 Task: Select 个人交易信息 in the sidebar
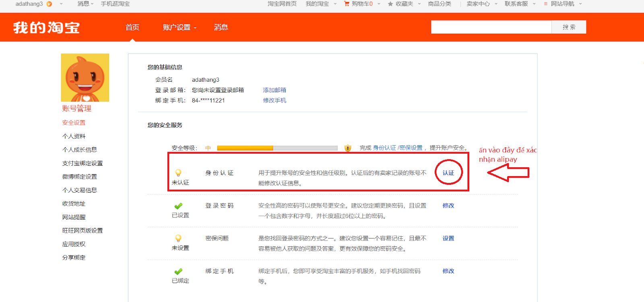80,190
